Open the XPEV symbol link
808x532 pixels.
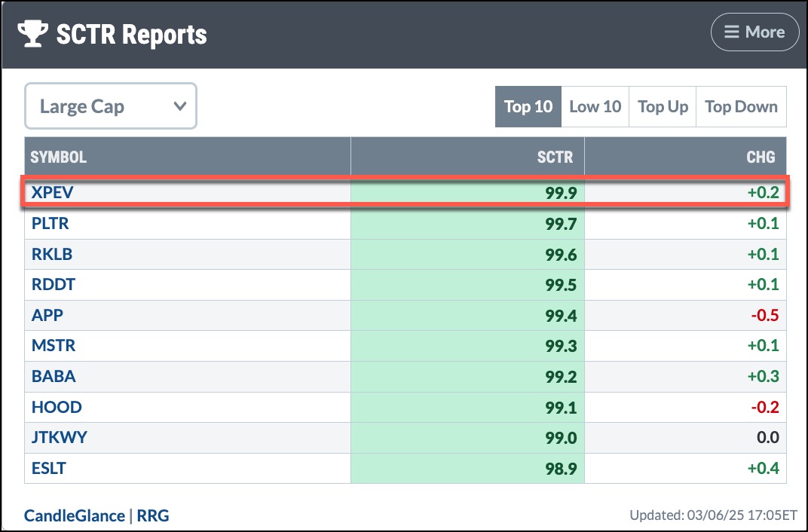[53, 193]
